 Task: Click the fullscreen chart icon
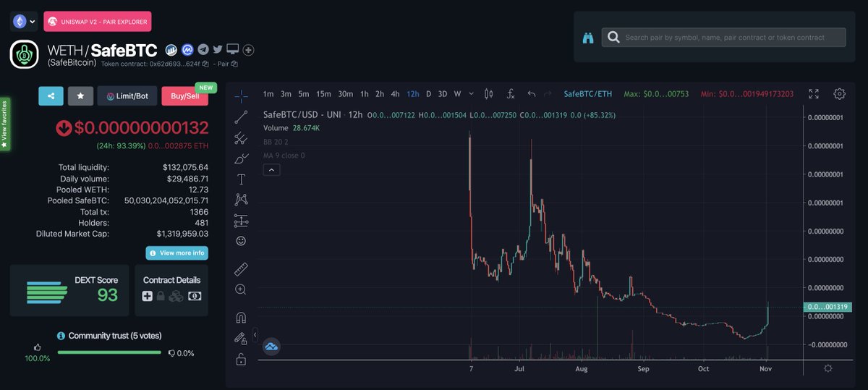(814, 94)
